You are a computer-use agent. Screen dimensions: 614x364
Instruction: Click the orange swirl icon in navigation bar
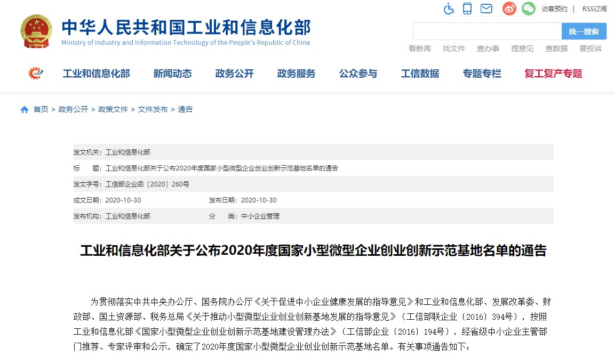tap(36, 74)
